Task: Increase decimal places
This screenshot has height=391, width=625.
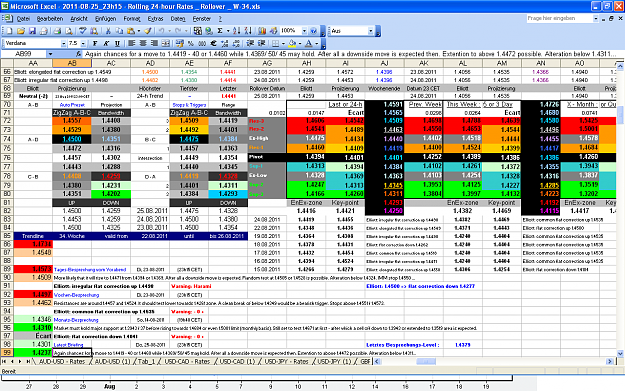Action: tap(225, 43)
